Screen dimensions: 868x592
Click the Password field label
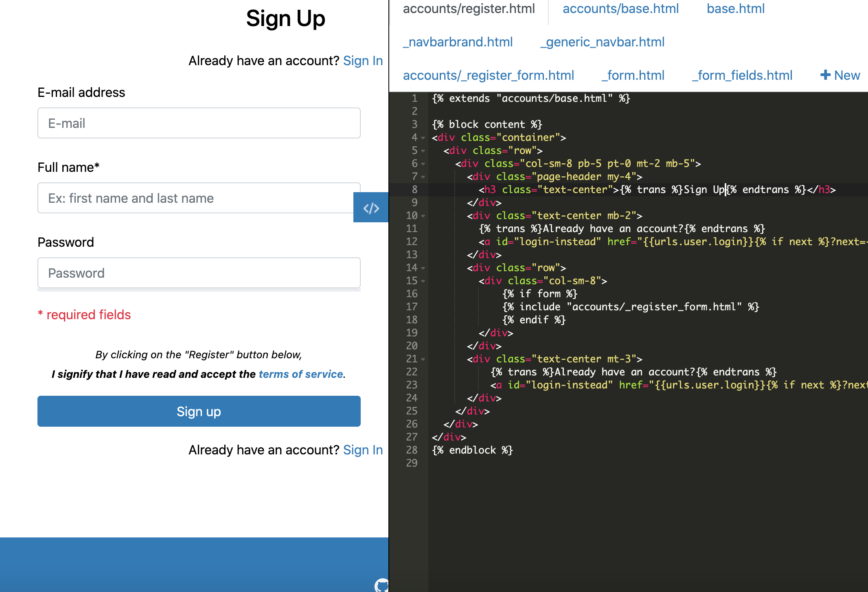click(66, 242)
